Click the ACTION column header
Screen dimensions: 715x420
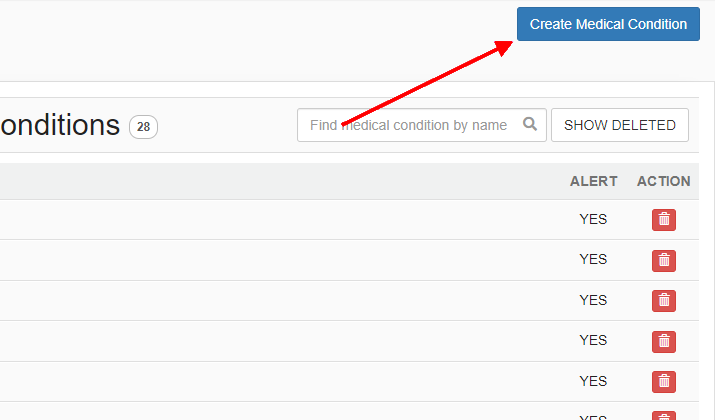(x=663, y=181)
